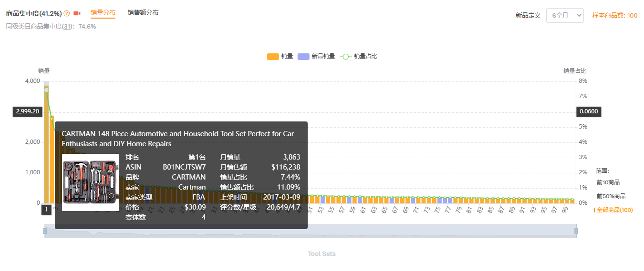Open the 新品定义 6个月 dropdown
The height and width of the screenshot is (271, 644).
tap(564, 15)
